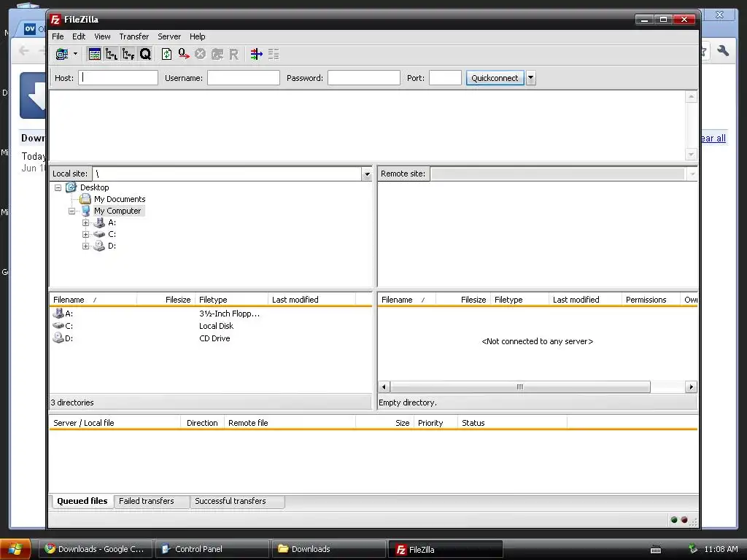
Task: Click Priority column header in queue
Action: pyautogui.click(x=436, y=423)
